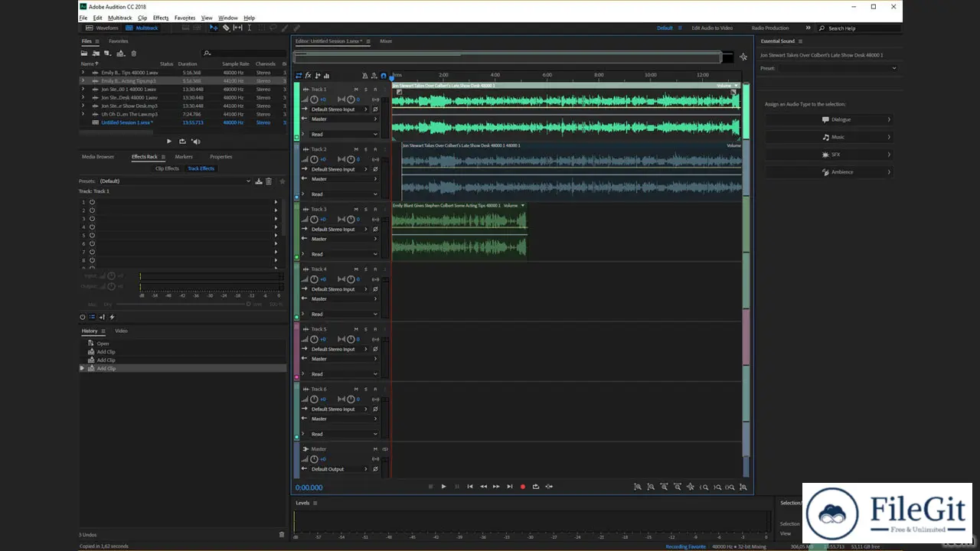Arm Track 1 for recording
The image size is (980, 551).
tap(375, 90)
